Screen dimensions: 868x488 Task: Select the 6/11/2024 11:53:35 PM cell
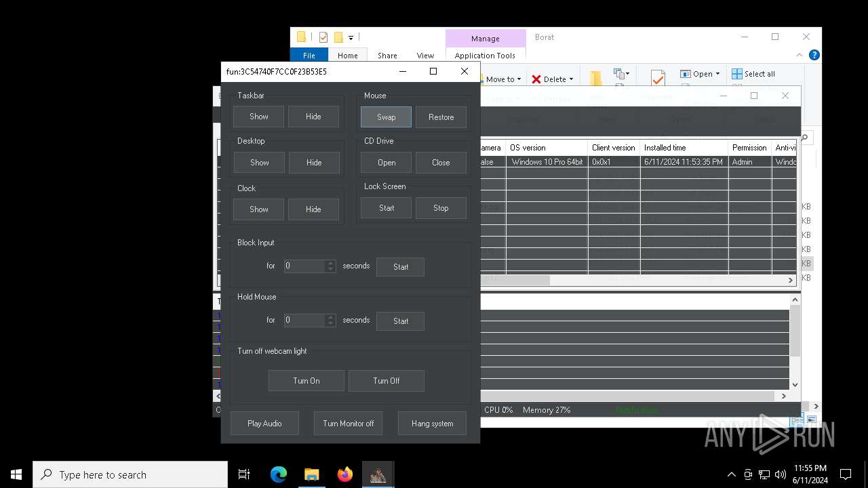pos(684,162)
